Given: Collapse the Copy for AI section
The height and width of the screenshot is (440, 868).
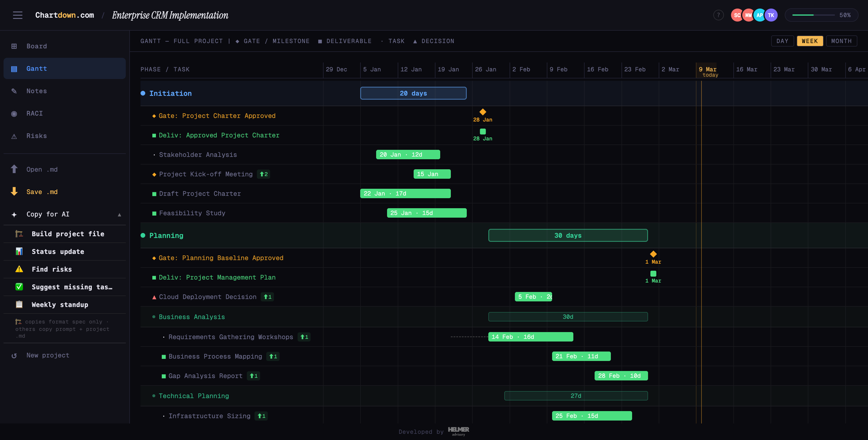Looking at the screenshot, I should 119,214.
